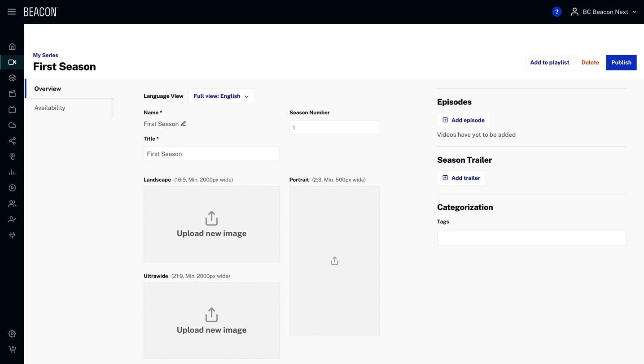Open the video camera sidebar icon
Screen dimensions: 644x364
(12, 62)
